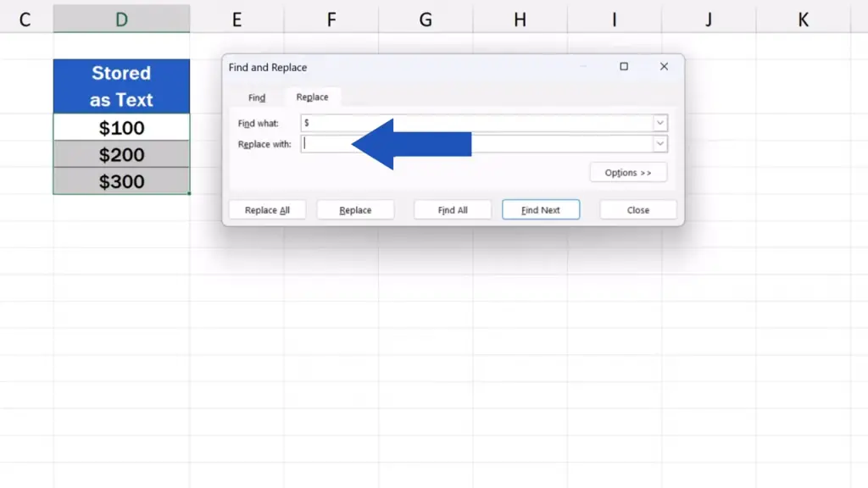Screen dimensions: 868x488
Task: Select the entire column D header
Action: point(121,19)
